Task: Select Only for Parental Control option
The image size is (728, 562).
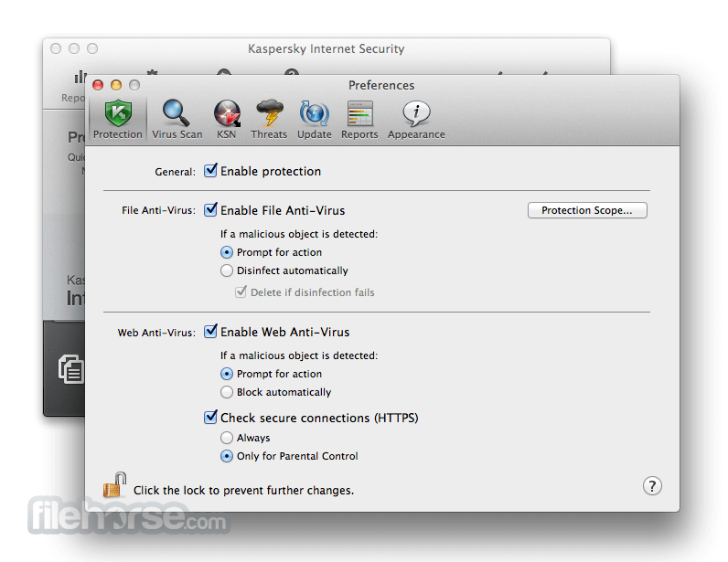Action: click(x=227, y=456)
